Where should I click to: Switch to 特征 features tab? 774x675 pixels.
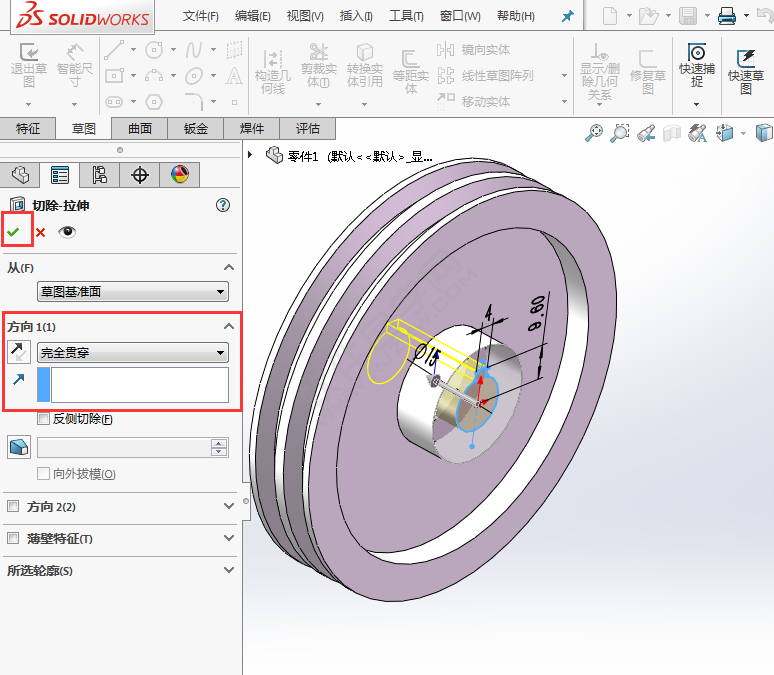pyautogui.click(x=28, y=128)
